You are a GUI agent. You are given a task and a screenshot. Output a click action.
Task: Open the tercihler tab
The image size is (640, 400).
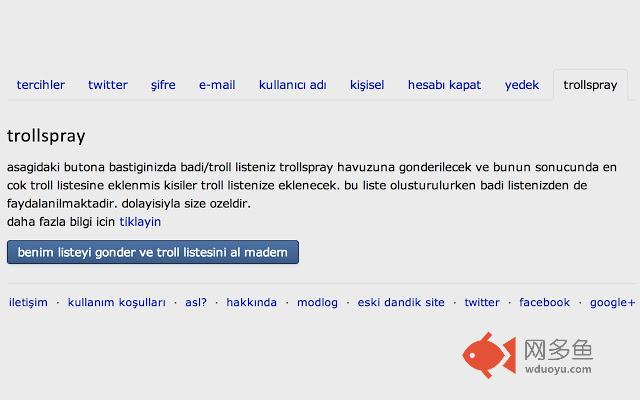pyautogui.click(x=40, y=85)
